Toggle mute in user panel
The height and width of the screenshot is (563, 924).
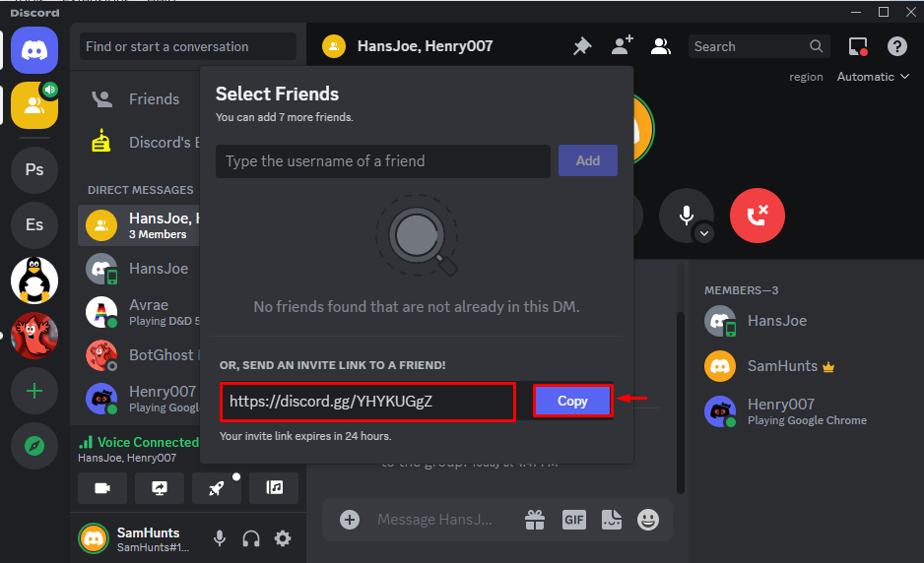[x=220, y=538]
